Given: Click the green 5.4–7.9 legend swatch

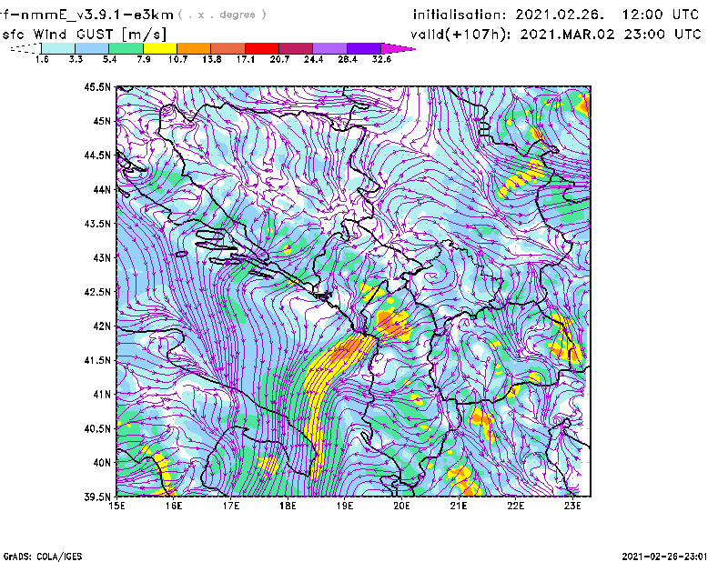Looking at the screenshot, I should tap(126, 48).
